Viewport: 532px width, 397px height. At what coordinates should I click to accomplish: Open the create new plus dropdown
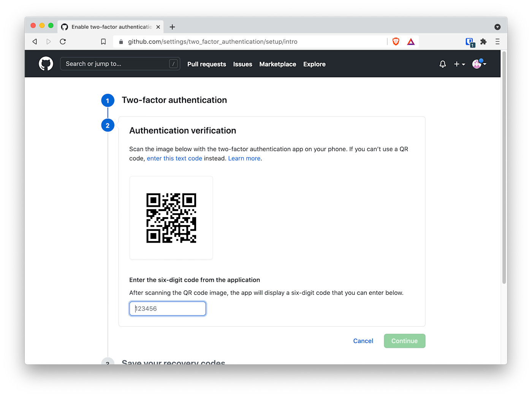459,64
